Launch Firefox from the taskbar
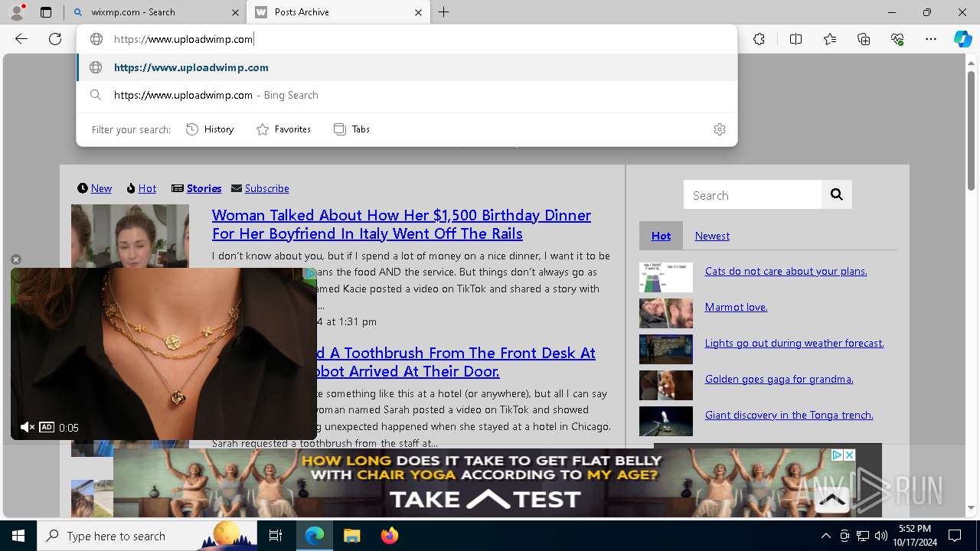This screenshot has height=551, width=980. (x=390, y=536)
